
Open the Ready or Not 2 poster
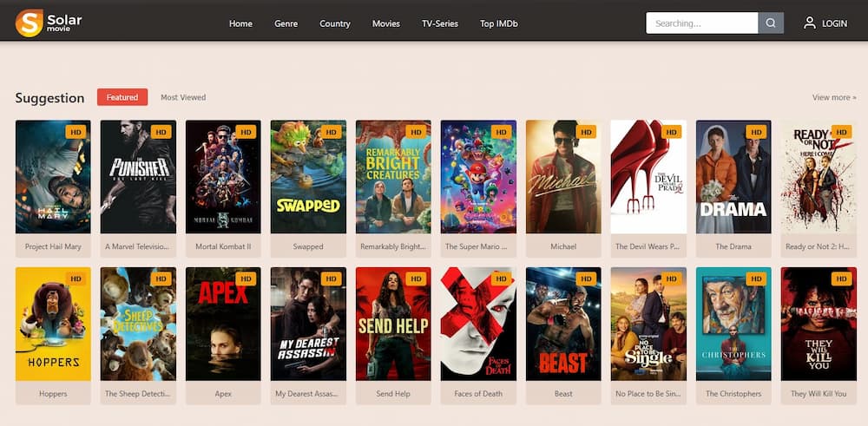click(819, 176)
